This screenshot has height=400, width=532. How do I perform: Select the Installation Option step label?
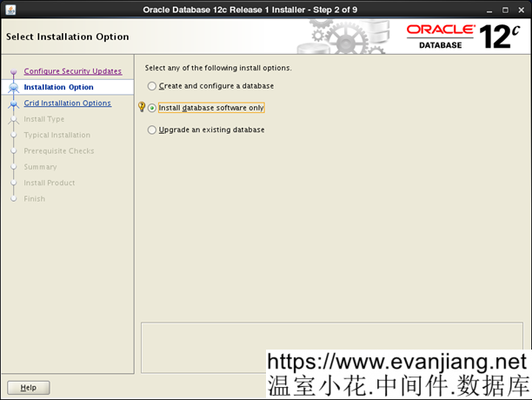[58, 88]
